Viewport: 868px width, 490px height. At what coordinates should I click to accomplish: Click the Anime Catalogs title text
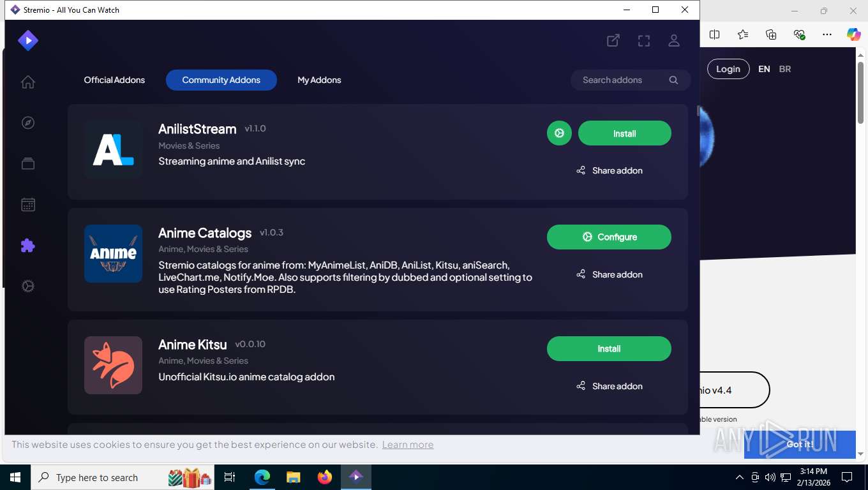click(x=205, y=233)
